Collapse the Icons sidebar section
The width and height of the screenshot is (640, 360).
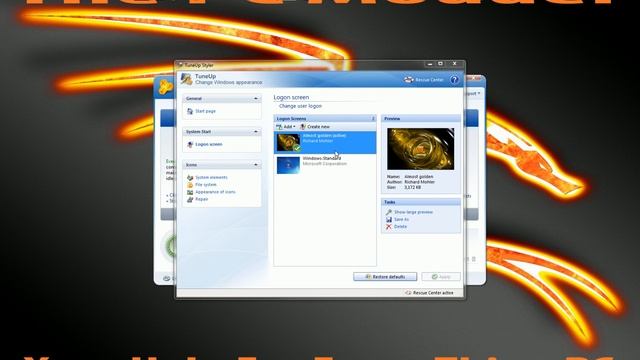pyautogui.click(x=256, y=164)
